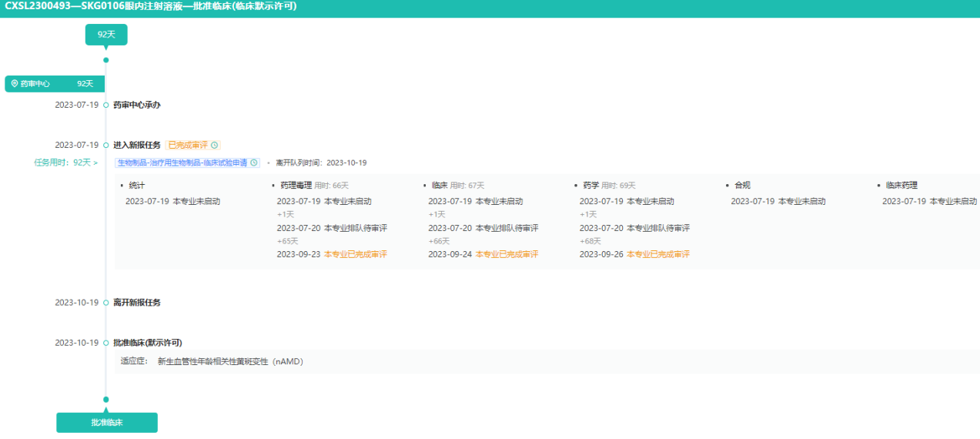This screenshot has height=439, width=980.
Task: Click the 药学 用时: 69天 column heading
Action: point(609,186)
